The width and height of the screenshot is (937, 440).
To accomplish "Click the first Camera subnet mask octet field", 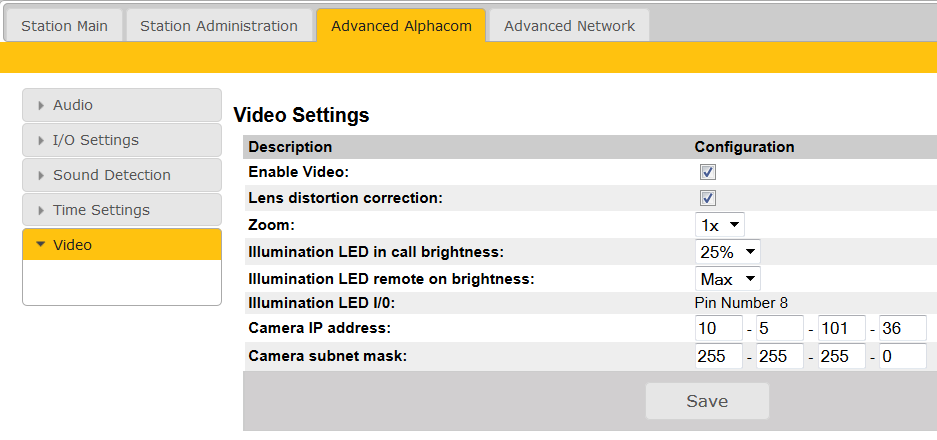I will [719, 356].
